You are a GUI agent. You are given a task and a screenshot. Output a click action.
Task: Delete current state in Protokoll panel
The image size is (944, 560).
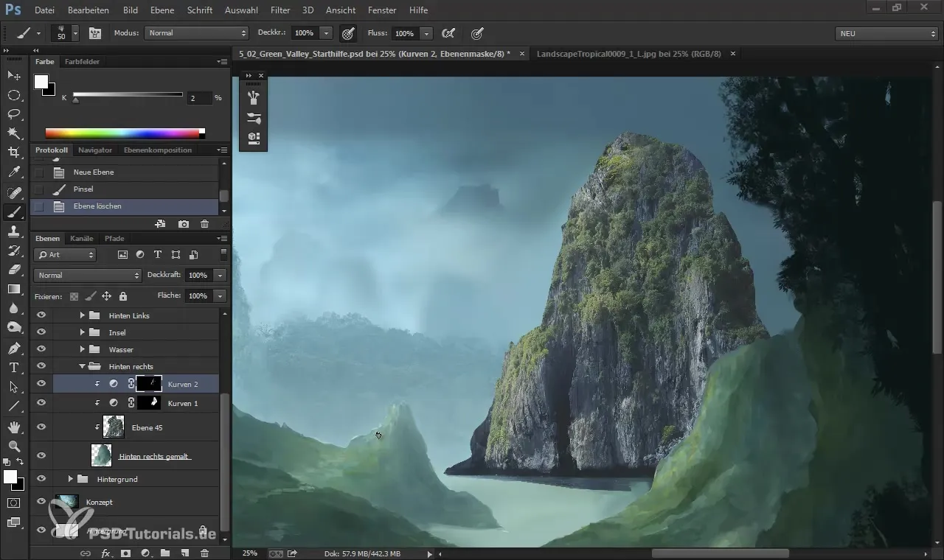point(204,224)
